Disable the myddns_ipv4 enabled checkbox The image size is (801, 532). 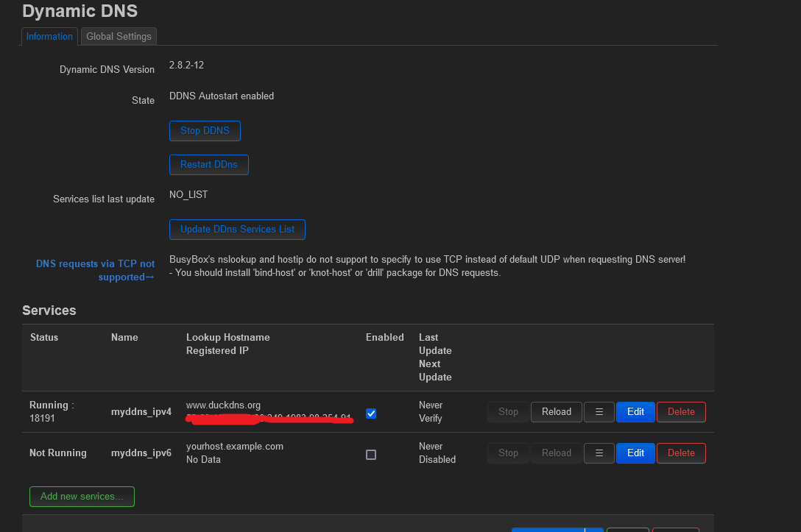(371, 414)
